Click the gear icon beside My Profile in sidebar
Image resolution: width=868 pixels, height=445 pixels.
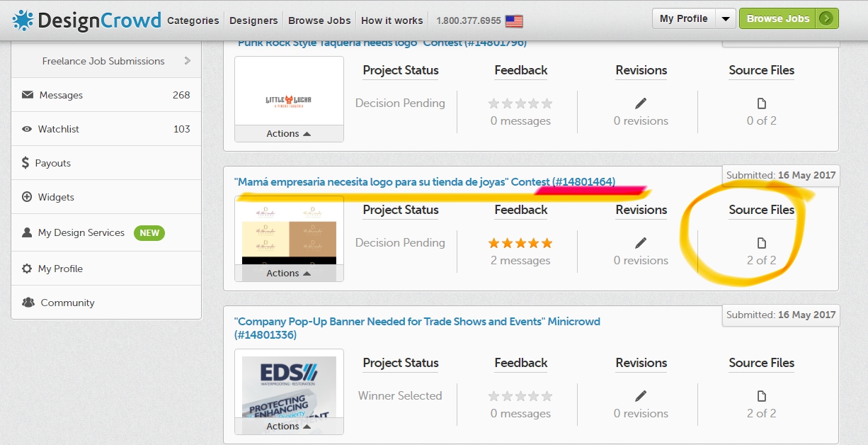pyautogui.click(x=27, y=269)
